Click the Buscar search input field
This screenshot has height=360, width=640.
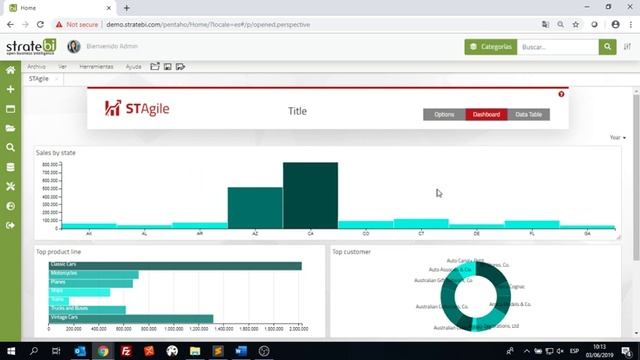click(558, 47)
